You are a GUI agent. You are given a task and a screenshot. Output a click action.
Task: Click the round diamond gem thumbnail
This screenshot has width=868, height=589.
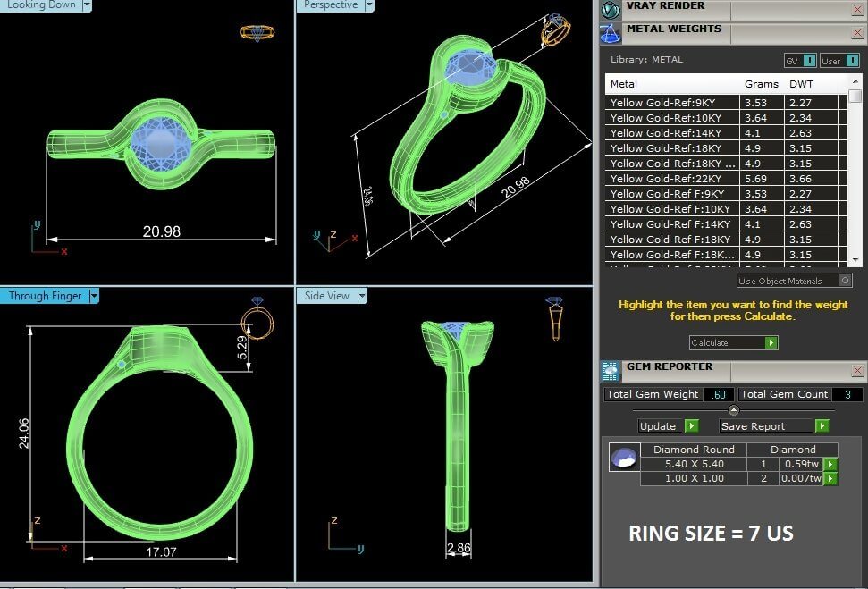621,458
